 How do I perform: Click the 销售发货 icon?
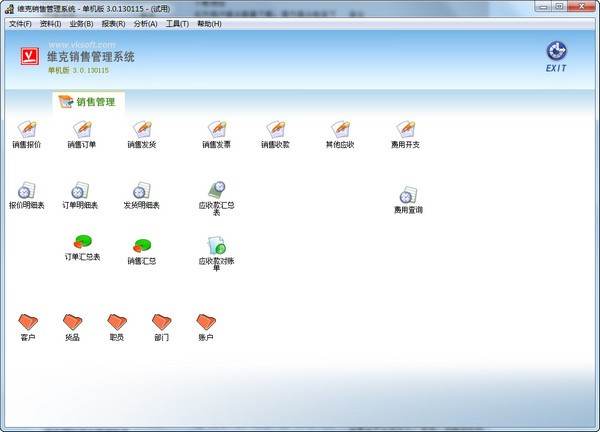tap(142, 130)
